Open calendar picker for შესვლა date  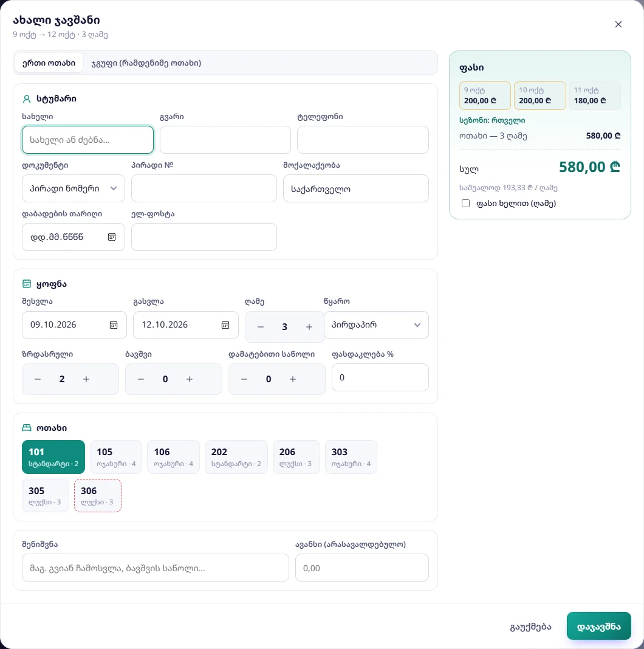[114, 325]
